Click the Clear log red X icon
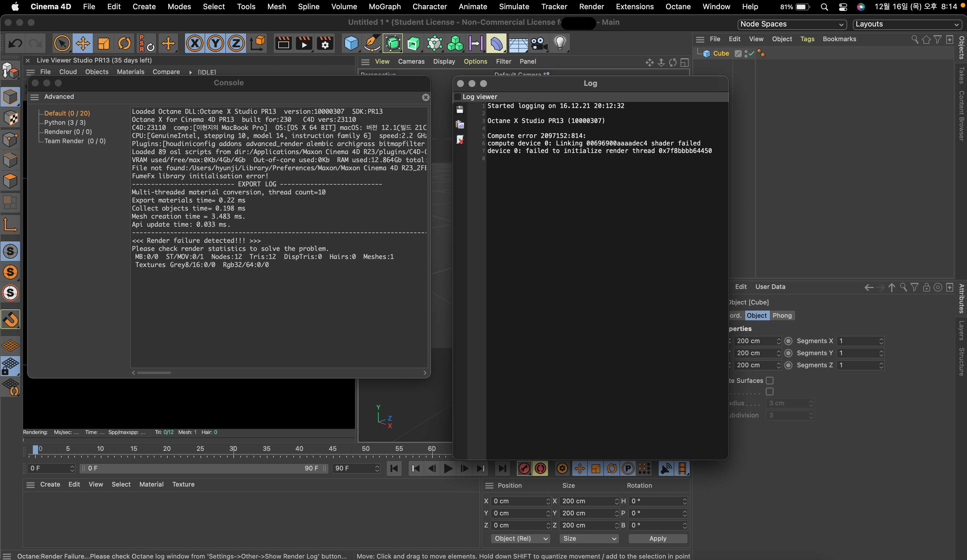The width and height of the screenshot is (967, 560). pyautogui.click(x=460, y=139)
